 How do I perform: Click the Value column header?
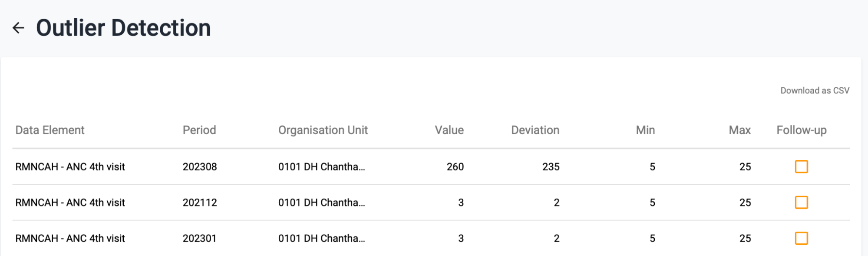pos(449,130)
